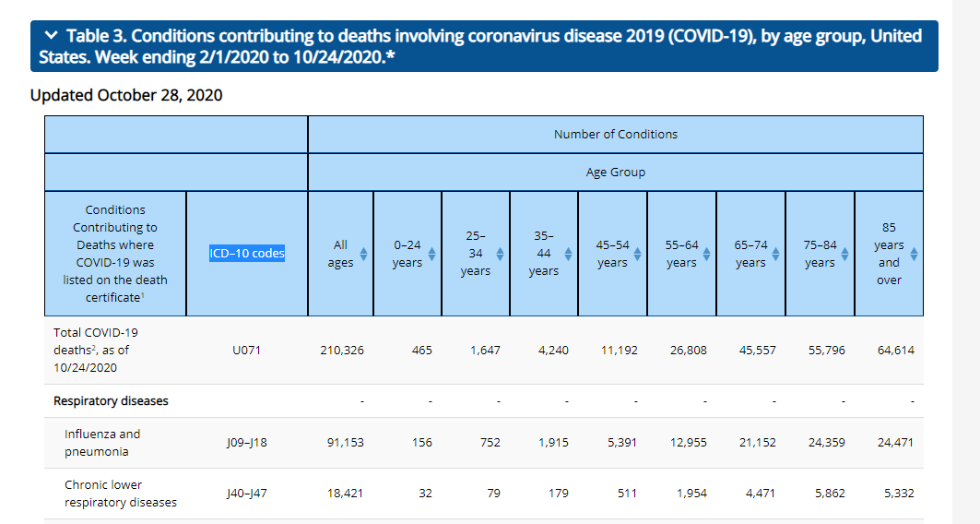This screenshot has height=524, width=980.
Task: Collapse the Table 3 section chevron
Action: (52, 35)
